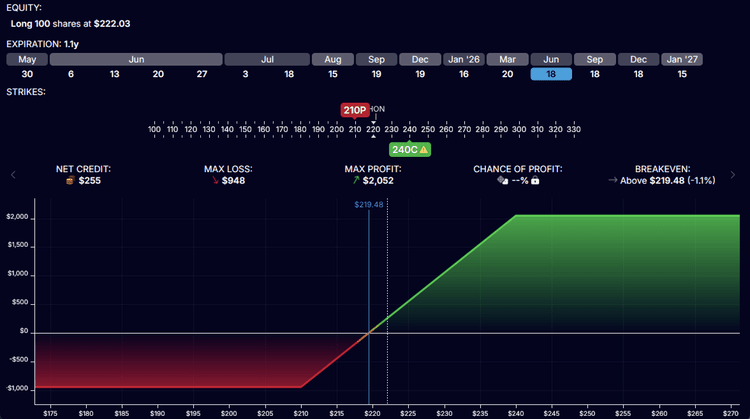This screenshot has height=419, width=750.
Task: Click the 'Above $219.48 (-1.1%)' breakeven text
Action: click(668, 180)
